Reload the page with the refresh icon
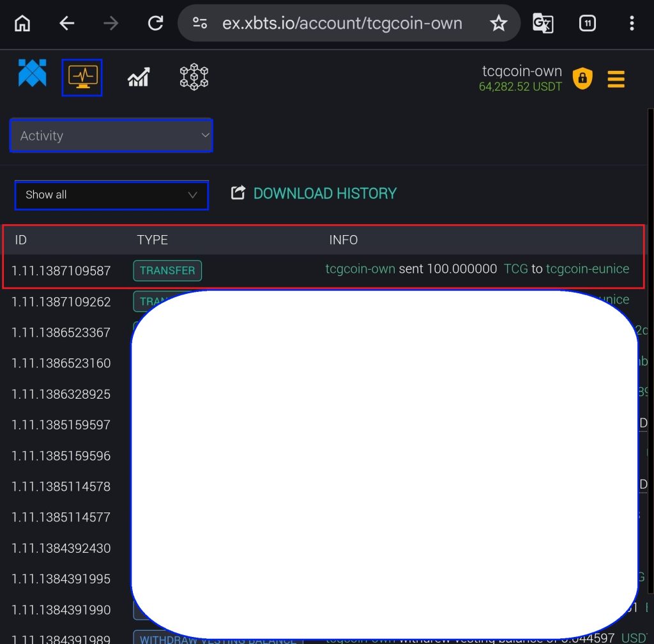The image size is (654, 644). [x=155, y=24]
